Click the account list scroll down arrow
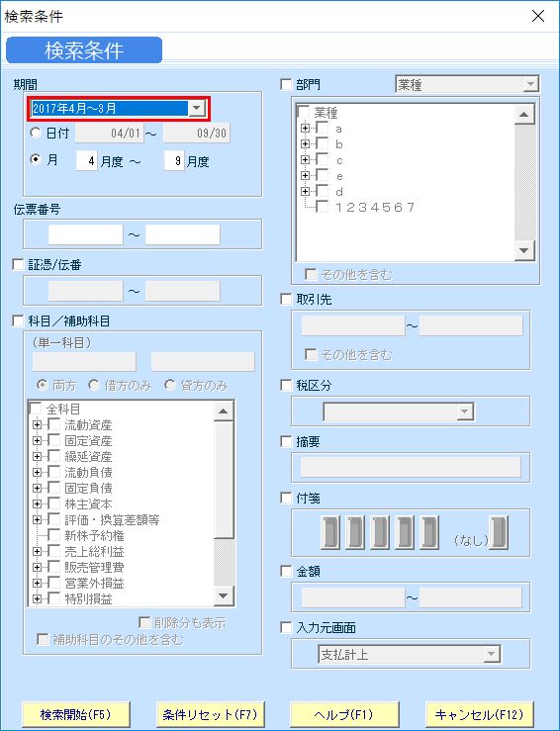Image resolution: width=560 pixels, height=731 pixels. click(224, 595)
